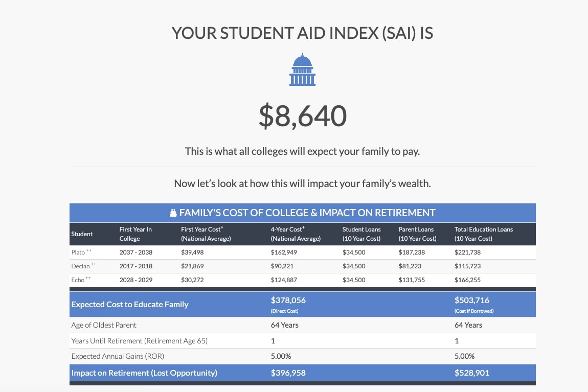Click the $378,056 direct cost value
The height and width of the screenshot is (392, 588).
[288, 300]
